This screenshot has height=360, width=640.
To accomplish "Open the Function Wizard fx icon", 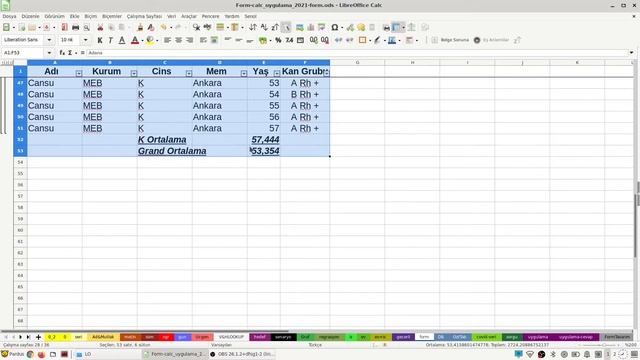I will (62, 53).
